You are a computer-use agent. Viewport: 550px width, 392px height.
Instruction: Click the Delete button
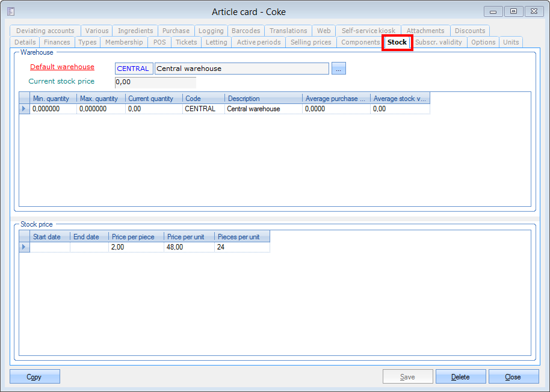point(460,377)
